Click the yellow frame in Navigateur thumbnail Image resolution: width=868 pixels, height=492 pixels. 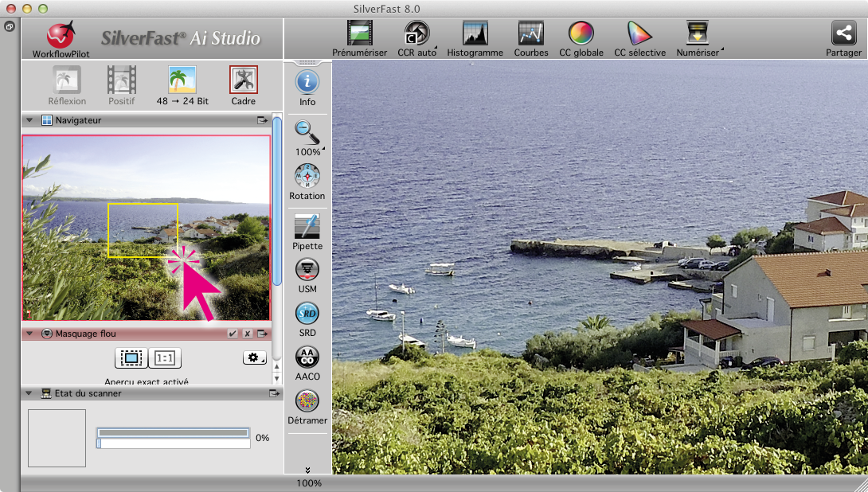(143, 230)
